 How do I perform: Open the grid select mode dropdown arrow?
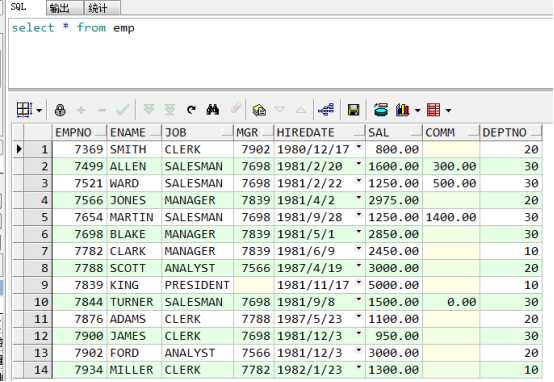pos(39,110)
